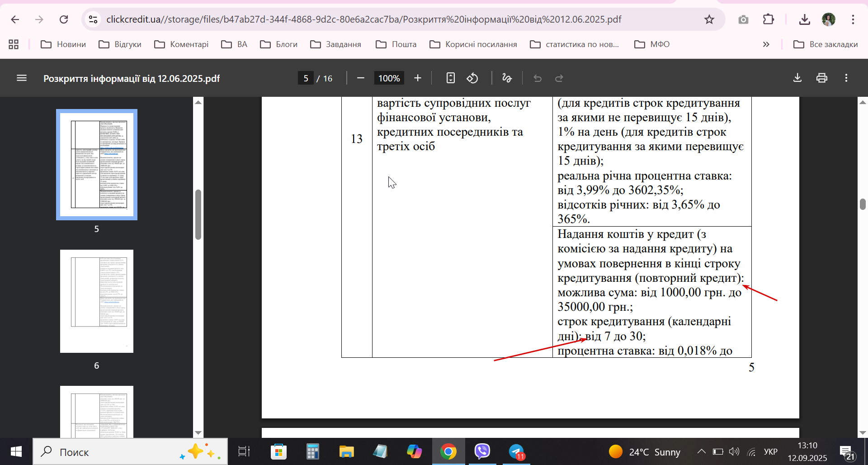The width and height of the screenshot is (868, 465).
Task: Bookmark this page with the star icon
Action: tap(709, 19)
